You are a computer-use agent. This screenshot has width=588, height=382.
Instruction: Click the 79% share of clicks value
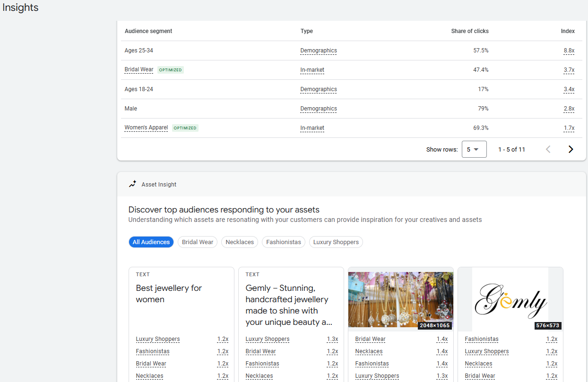pyautogui.click(x=483, y=109)
